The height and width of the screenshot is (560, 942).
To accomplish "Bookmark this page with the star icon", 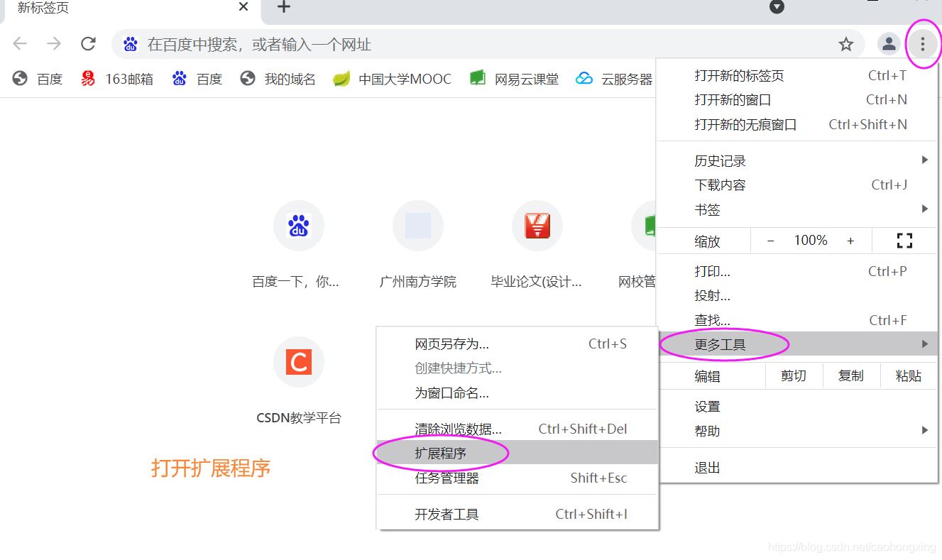I will click(845, 45).
